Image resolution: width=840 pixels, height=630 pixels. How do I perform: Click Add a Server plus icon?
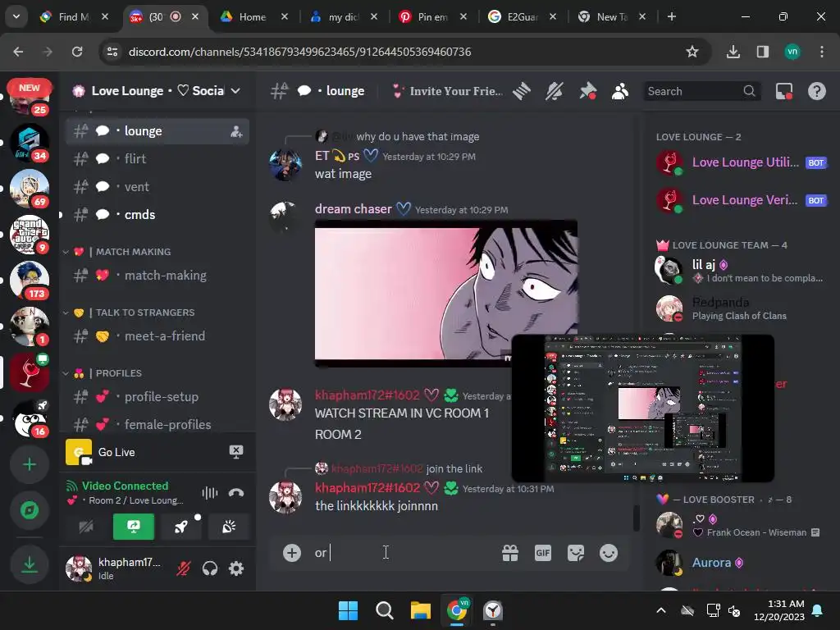(x=30, y=464)
